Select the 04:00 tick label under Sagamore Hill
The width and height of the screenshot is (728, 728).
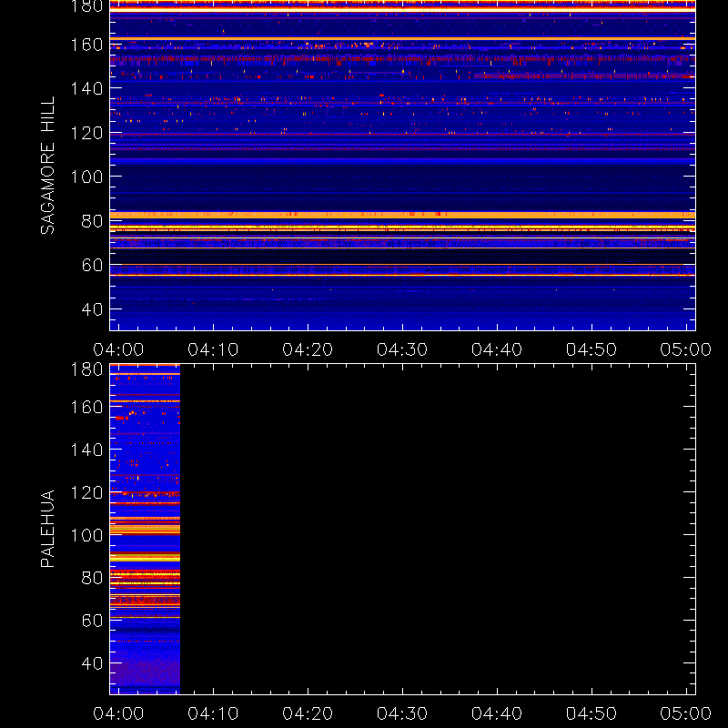[x=118, y=349]
